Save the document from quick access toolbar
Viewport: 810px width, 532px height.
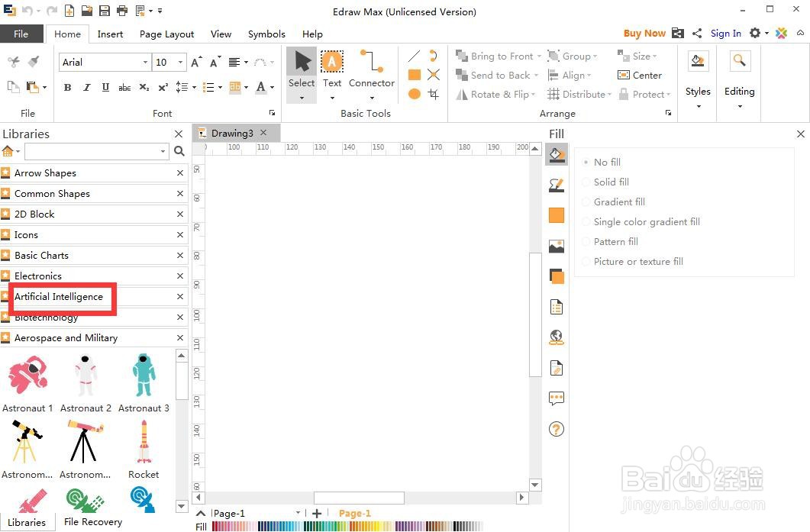coord(105,11)
